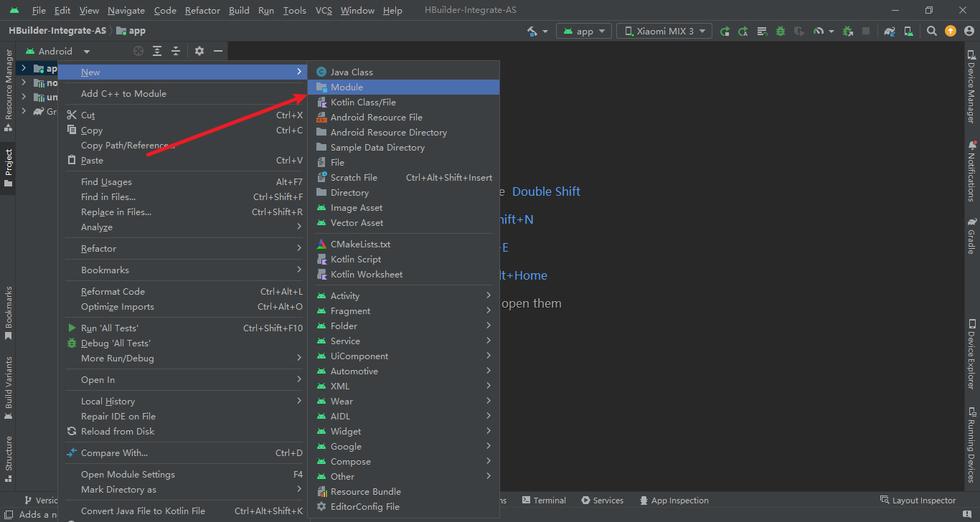Click Collapse All in Project panel
The height and width of the screenshot is (522, 980).
click(x=176, y=51)
